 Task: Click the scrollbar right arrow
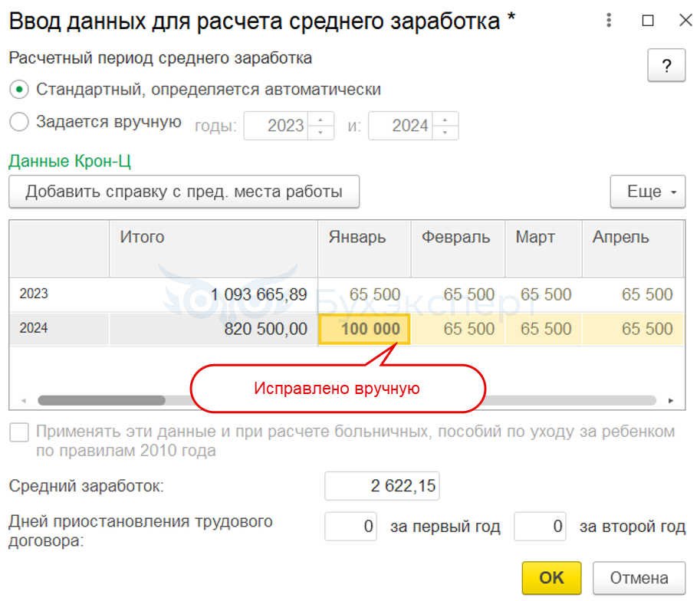(x=671, y=400)
